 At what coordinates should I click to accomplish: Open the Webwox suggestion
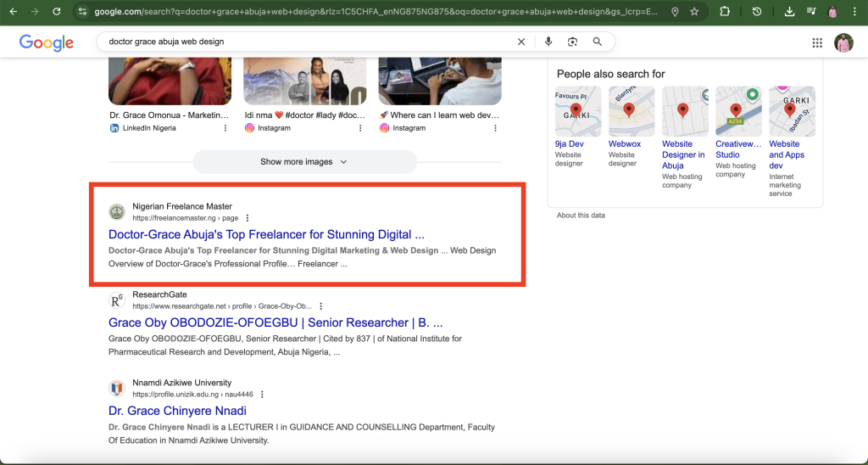click(x=625, y=144)
